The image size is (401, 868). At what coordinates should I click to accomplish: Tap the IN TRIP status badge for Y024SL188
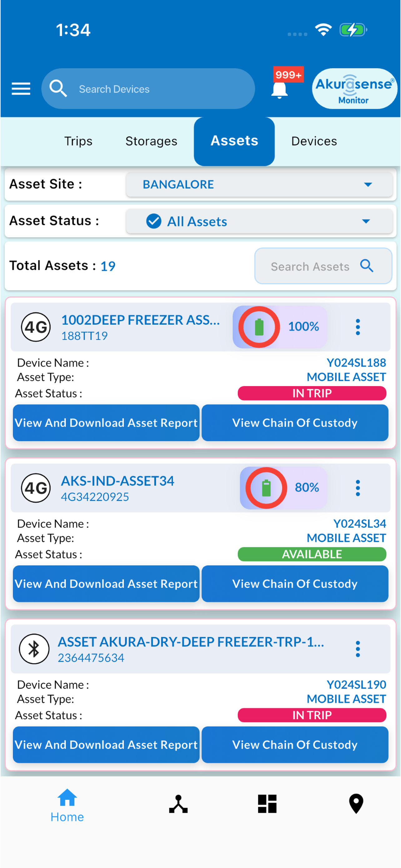click(x=312, y=393)
